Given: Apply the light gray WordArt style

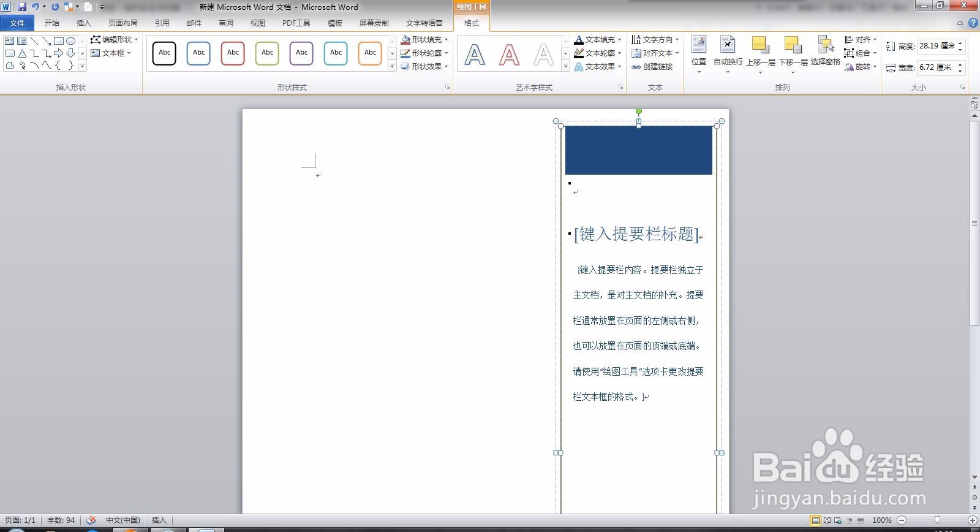Looking at the screenshot, I should [543, 55].
